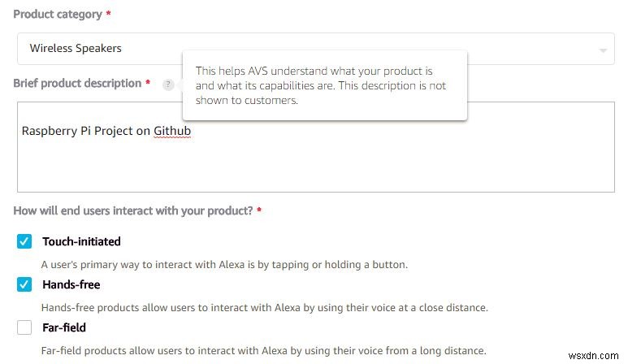The image size is (628, 364).
Task: Click the Touch-initiated option label
Action: [81, 241]
